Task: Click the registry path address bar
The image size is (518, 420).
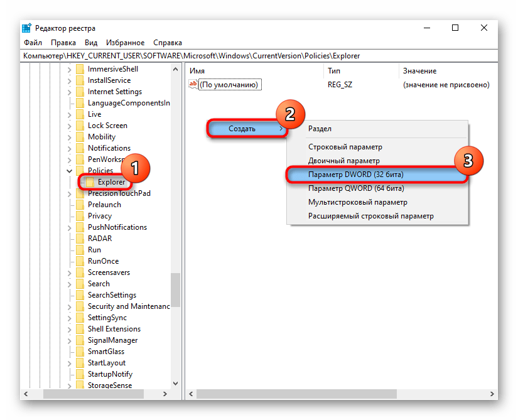Action: pos(257,56)
